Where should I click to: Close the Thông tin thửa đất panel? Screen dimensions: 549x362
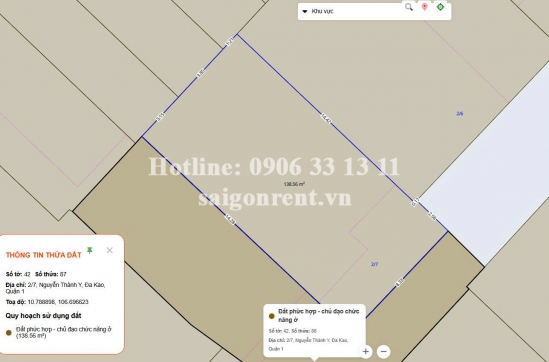click(x=110, y=250)
